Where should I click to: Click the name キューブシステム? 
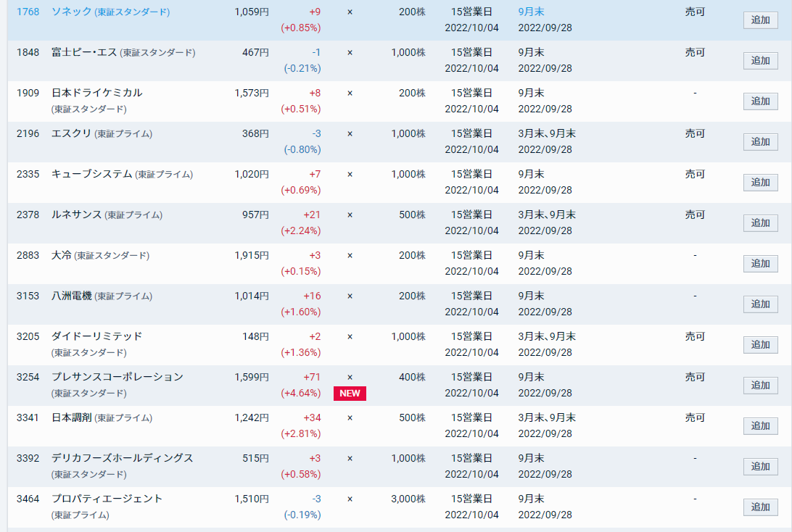91,174
